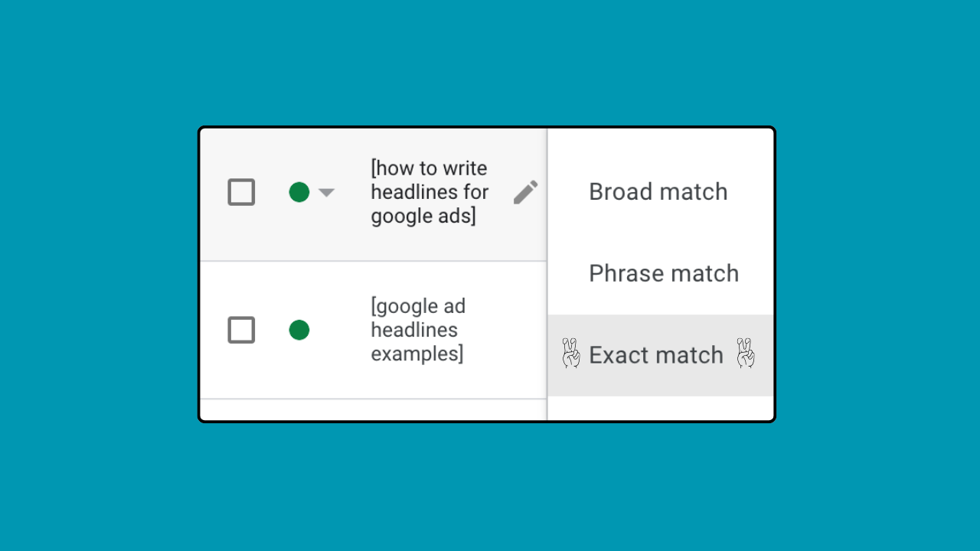The image size is (980, 551).
Task: Click the victory hand icon left of Exact match
Action: pos(570,354)
